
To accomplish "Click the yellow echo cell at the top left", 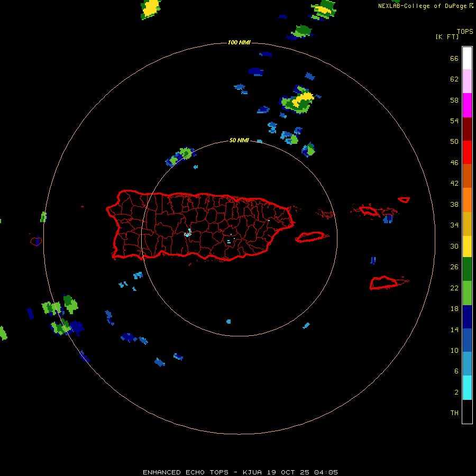I will [x=151, y=8].
